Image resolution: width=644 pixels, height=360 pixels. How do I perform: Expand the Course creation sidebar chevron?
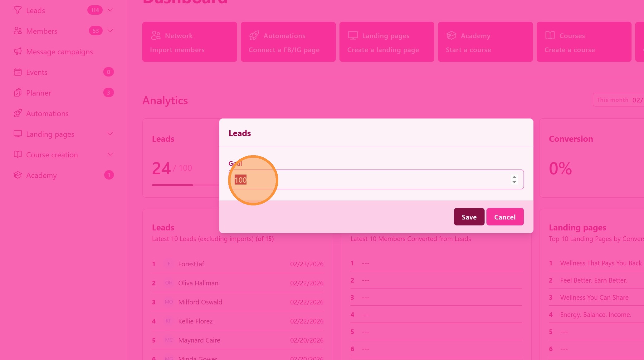point(110,155)
